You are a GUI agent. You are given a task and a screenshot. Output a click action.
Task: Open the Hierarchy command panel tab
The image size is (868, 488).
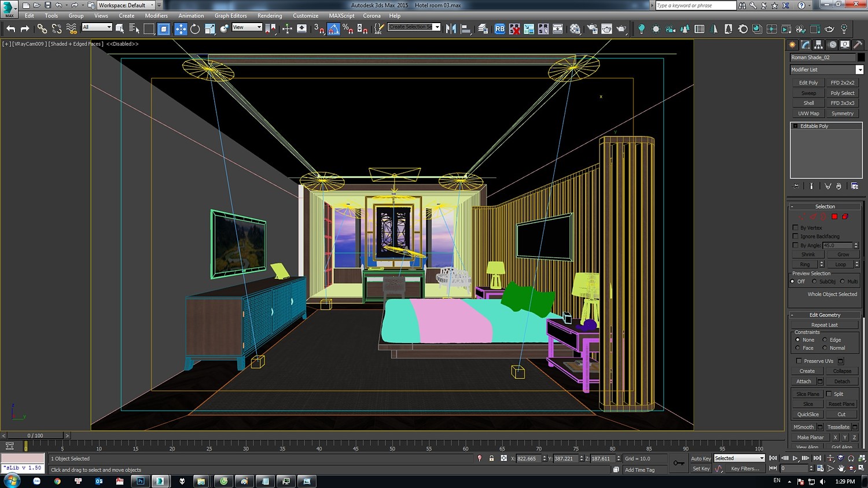(x=818, y=45)
